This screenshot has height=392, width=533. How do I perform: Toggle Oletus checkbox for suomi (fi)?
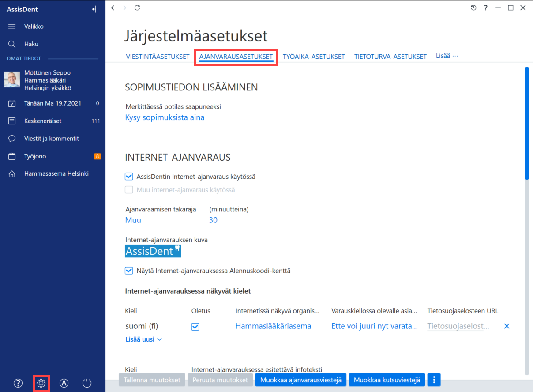[195, 327]
